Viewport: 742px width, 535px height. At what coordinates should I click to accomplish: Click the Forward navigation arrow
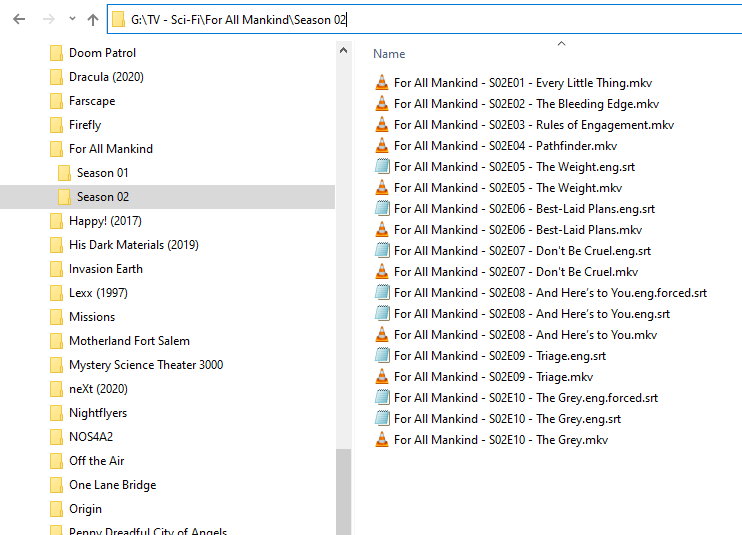(49, 19)
